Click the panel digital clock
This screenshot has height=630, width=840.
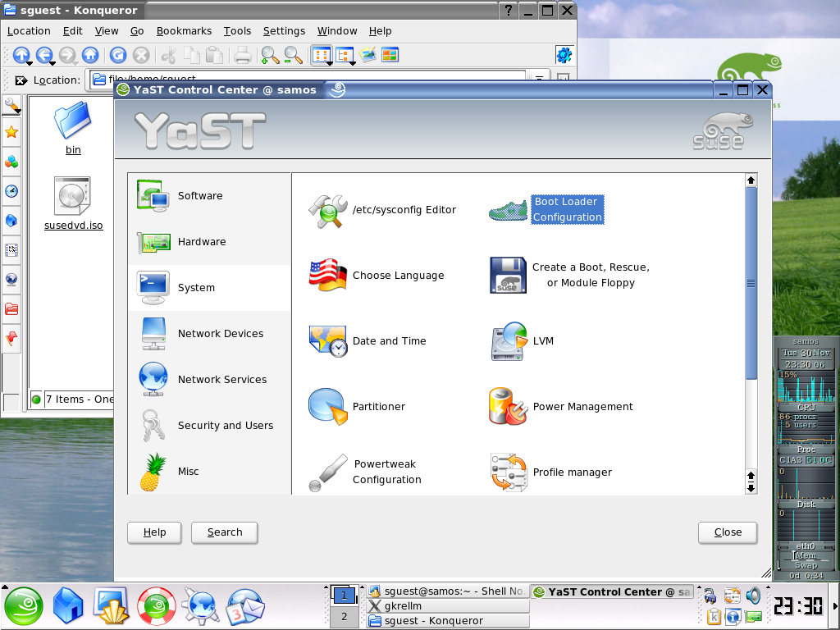coord(798,606)
